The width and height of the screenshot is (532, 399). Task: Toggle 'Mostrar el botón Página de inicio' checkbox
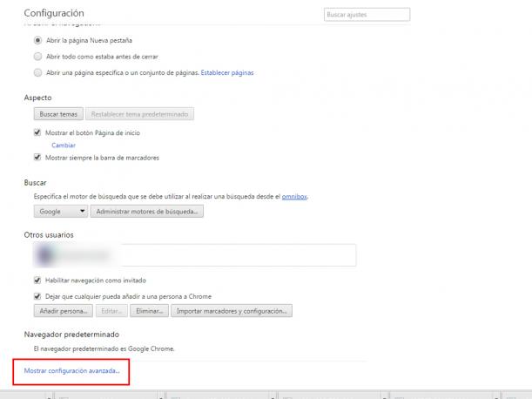[x=37, y=132]
